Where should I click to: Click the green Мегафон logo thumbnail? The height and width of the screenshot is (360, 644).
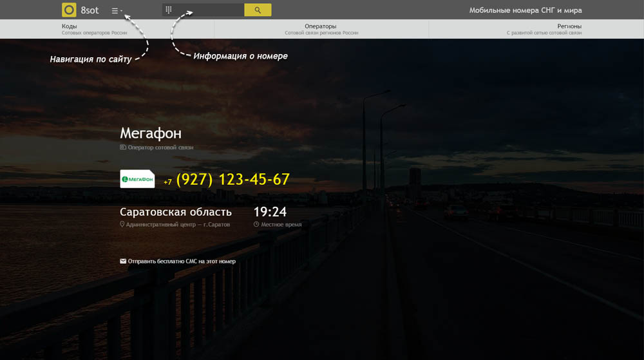point(137,179)
